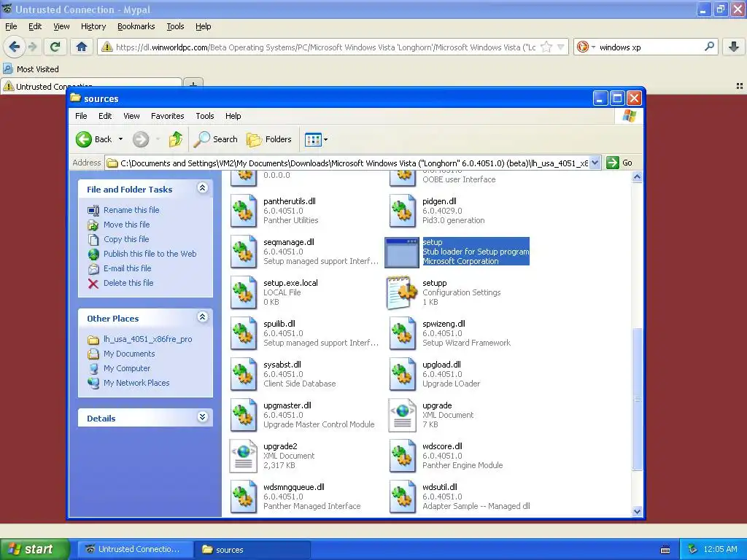Click the Mypal URL address field
The image size is (747, 560).
click(325, 47)
